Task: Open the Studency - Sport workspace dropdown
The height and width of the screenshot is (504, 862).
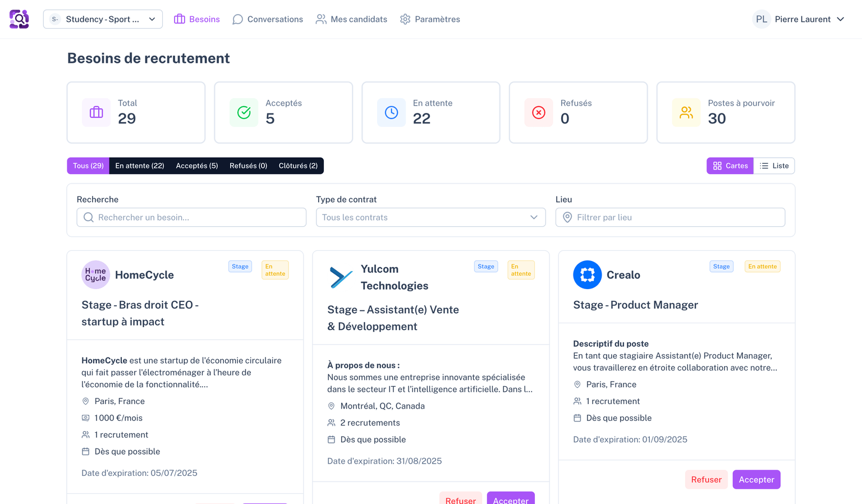Action: point(103,19)
